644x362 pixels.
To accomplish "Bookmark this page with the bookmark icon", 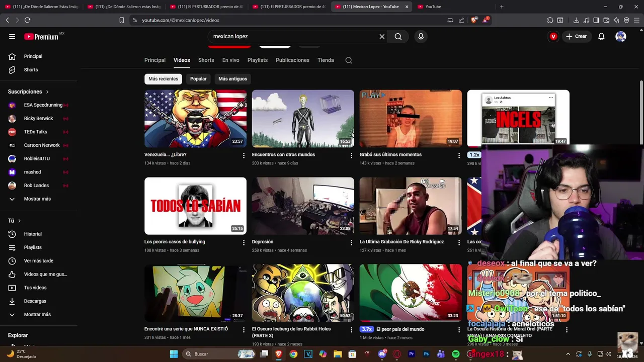I will click(x=122, y=20).
